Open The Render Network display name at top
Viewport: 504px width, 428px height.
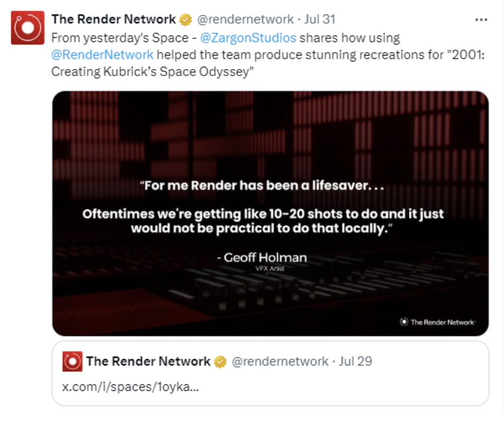tap(113, 19)
